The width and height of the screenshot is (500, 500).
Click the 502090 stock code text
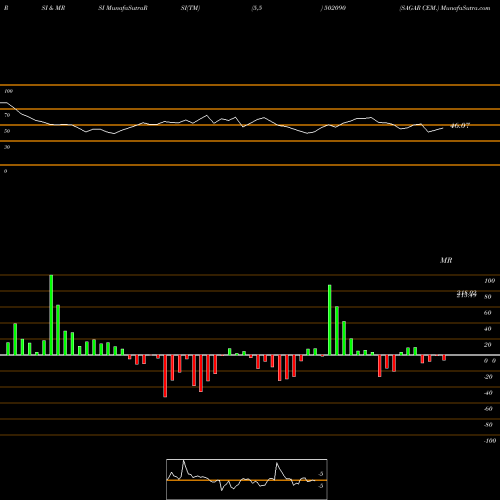point(335,8)
